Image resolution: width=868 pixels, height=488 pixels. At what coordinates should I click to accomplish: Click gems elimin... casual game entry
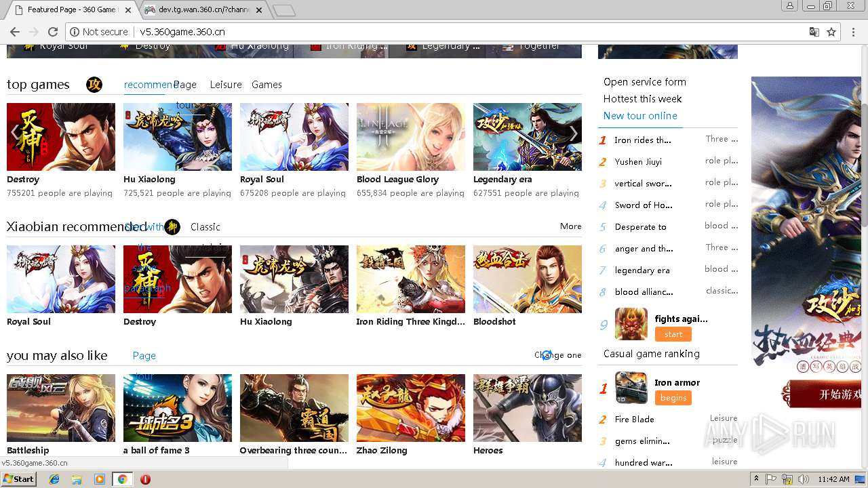[x=642, y=441]
